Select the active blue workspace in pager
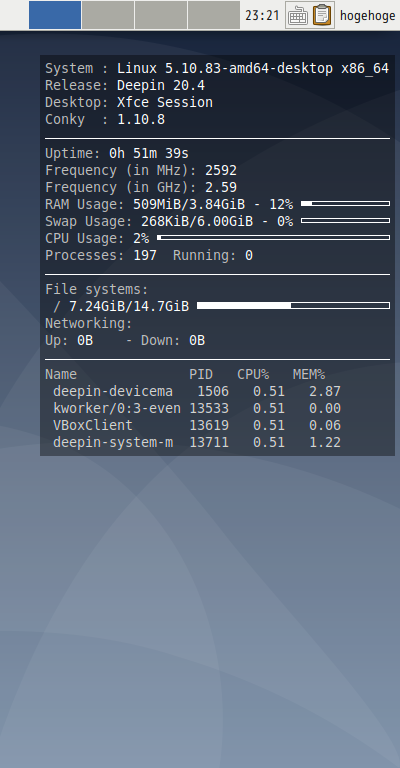This screenshot has height=768, width=400. point(55,15)
